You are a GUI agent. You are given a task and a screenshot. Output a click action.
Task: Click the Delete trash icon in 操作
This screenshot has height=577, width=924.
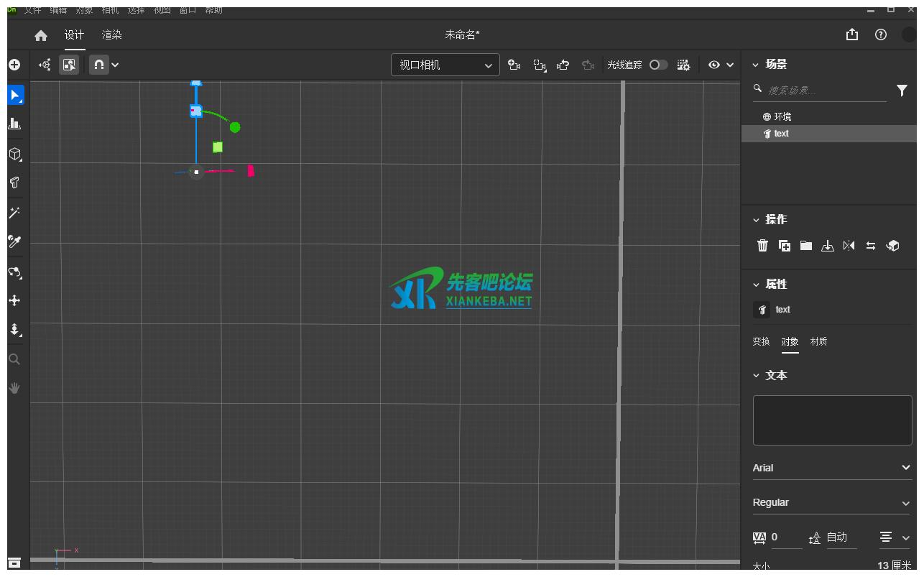pyautogui.click(x=762, y=246)
